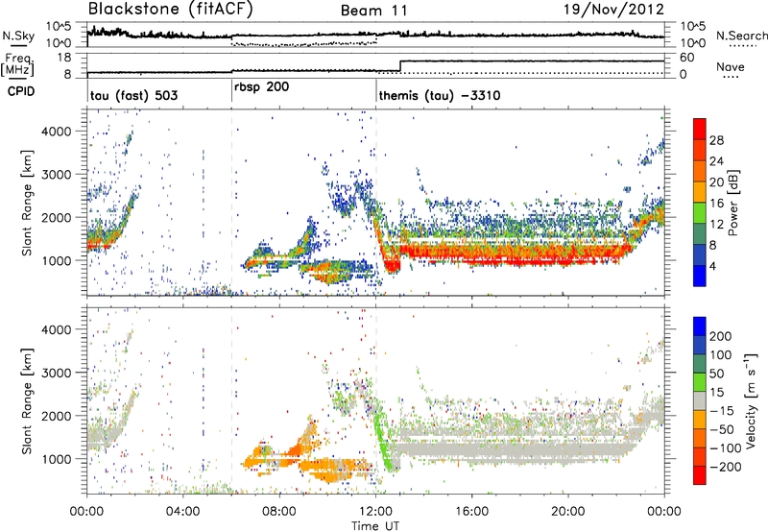768x532 pixels.
Task: Click the frequency step-up in the Freq panel
Action: 400,66
